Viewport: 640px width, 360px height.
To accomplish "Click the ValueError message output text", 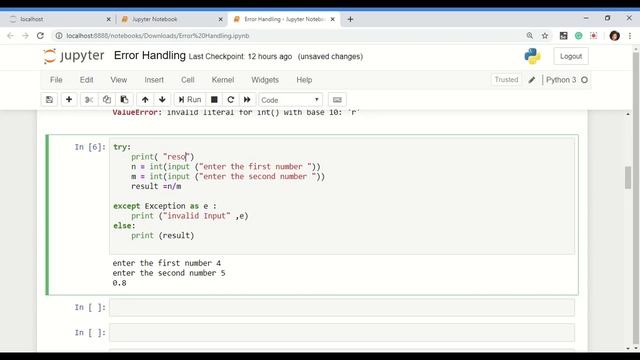I will (236, 112).
